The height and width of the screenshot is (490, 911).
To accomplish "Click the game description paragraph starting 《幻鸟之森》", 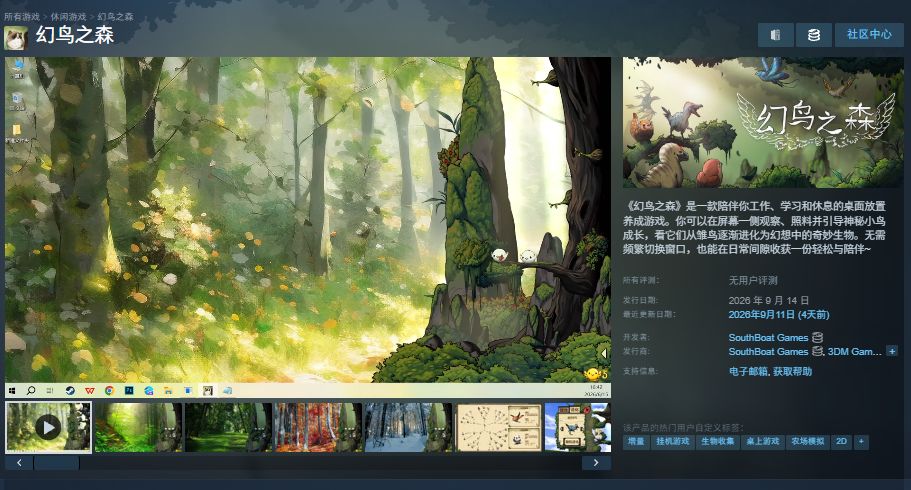I will click(754, 227).
